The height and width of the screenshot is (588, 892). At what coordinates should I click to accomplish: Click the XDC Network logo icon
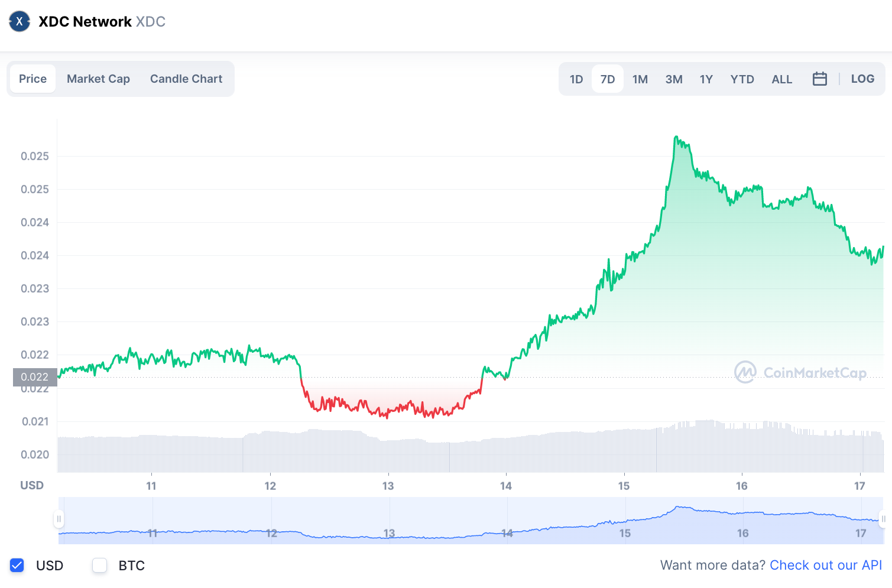(20, 22)
